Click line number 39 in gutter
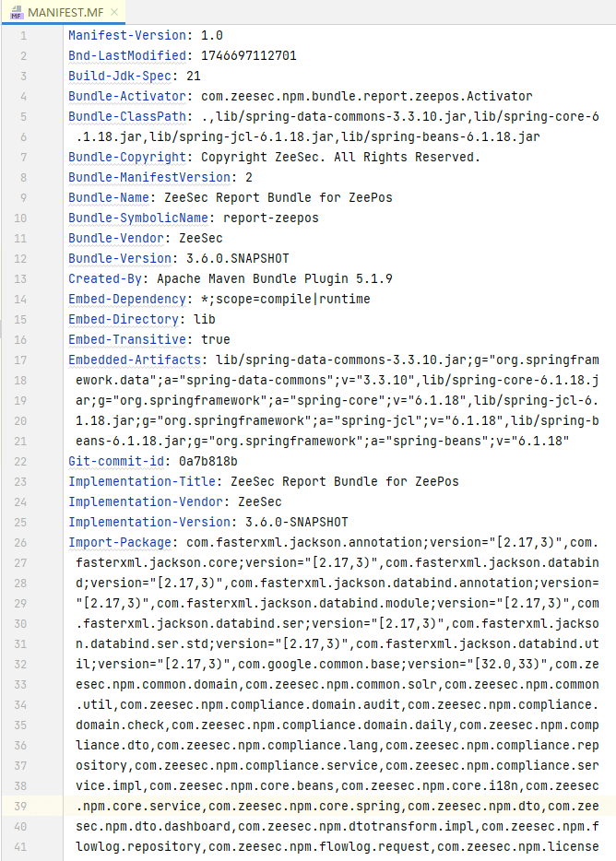 click(22, 806)
